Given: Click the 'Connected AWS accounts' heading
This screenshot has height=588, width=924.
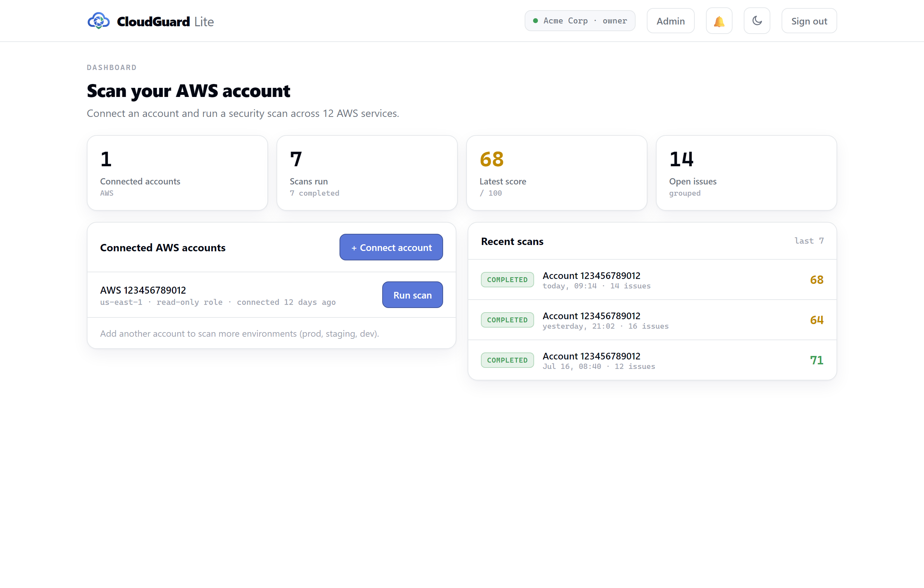Looking at the screenshot, I should 163,247.
